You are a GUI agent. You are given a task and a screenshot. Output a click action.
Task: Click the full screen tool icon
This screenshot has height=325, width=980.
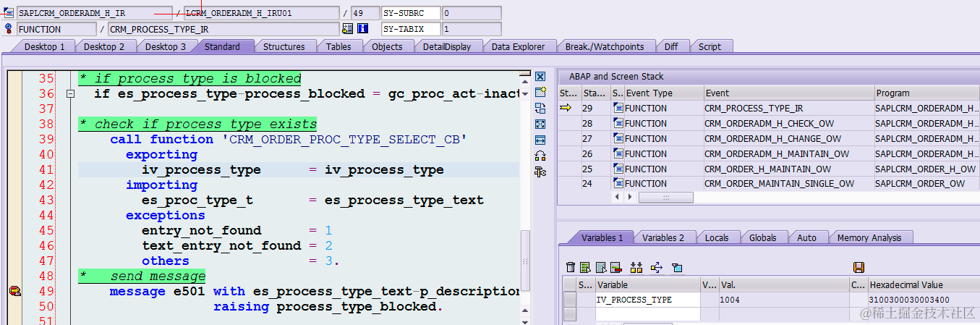[540, 124]
